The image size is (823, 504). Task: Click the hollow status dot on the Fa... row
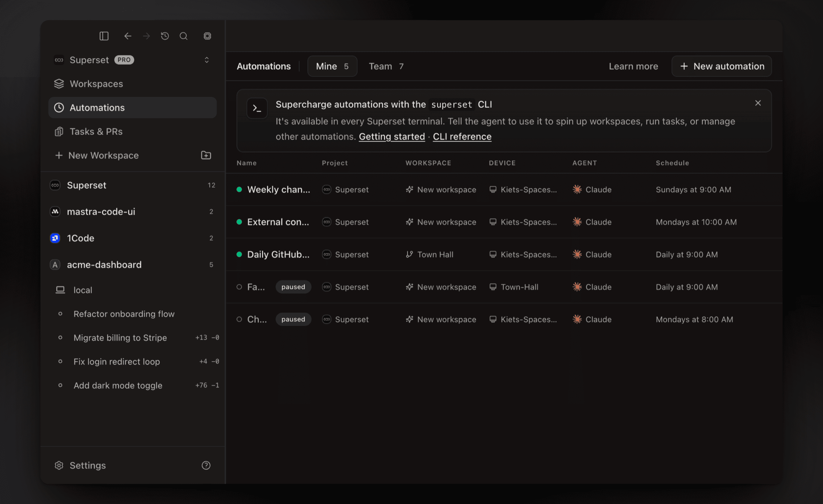click(x=239, y=287)
